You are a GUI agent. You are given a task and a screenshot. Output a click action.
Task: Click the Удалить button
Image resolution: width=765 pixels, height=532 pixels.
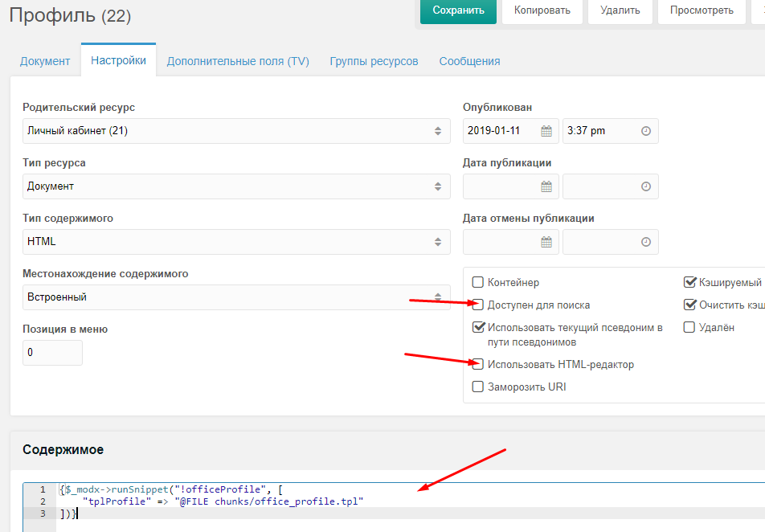tap(620, 10)
